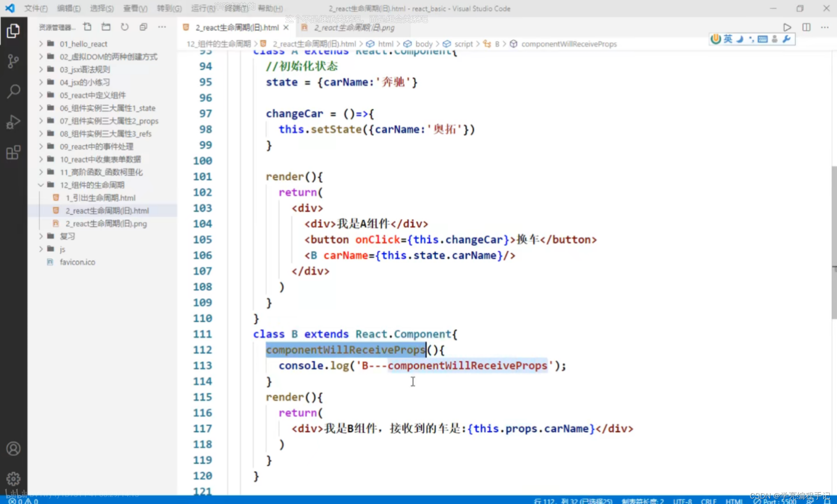Change CRLF end of line setting

[708, 501]
